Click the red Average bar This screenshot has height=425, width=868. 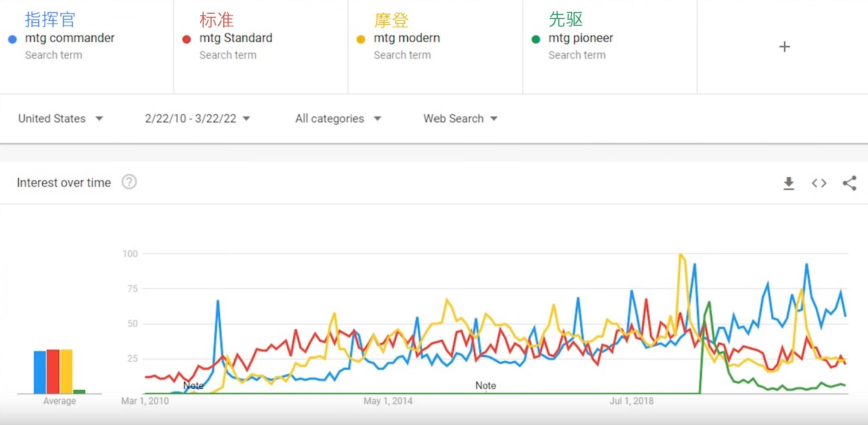[x=53, y=371]
